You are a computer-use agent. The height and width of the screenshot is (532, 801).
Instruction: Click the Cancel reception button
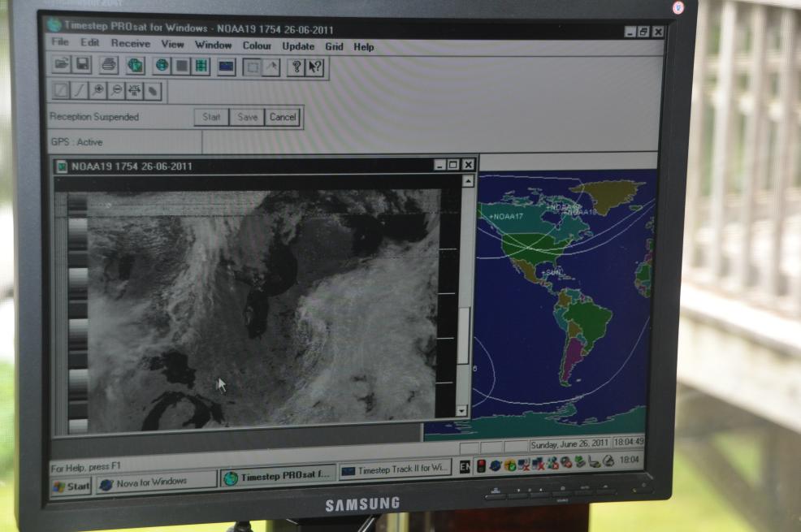(x=283, y=117)
